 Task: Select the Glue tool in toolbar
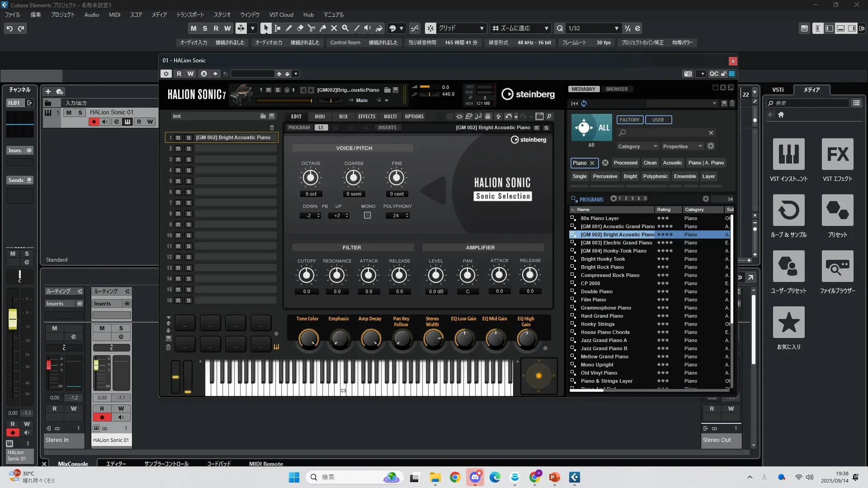323,28
